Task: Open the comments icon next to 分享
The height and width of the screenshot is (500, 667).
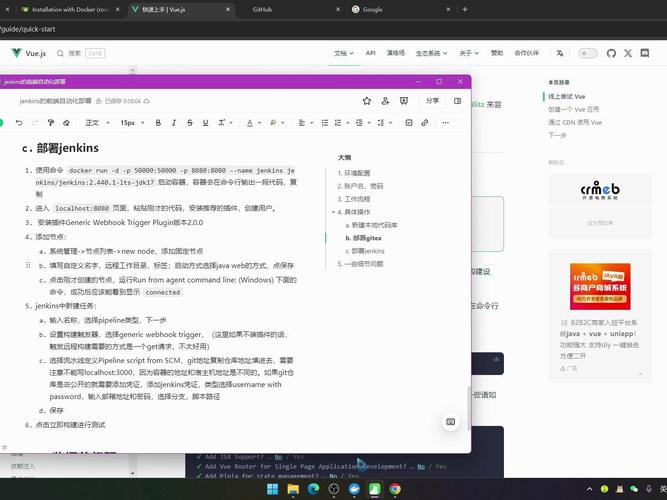Action: [x=404, y=101]
